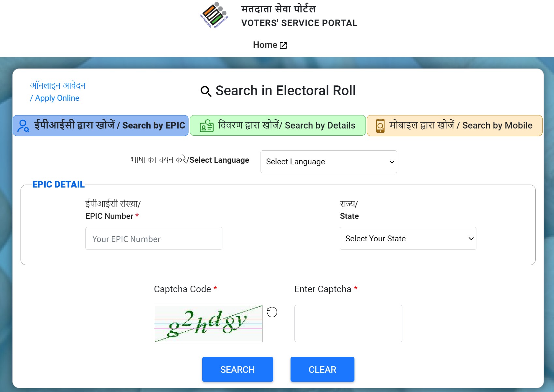
Task: Focus the Enter Captcha text box
Action: (x=348, y=324)
